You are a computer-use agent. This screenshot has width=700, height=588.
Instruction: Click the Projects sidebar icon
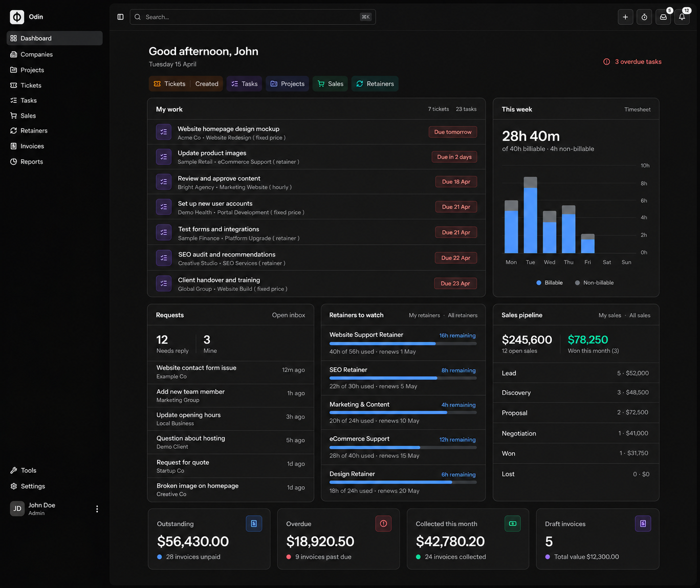[x=14, y=70]
